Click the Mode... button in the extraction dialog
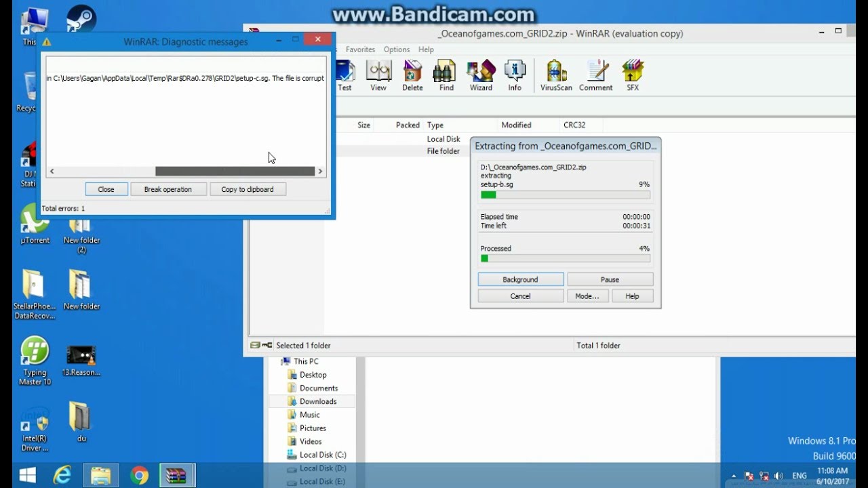868x488 pixels. (587, 296)
